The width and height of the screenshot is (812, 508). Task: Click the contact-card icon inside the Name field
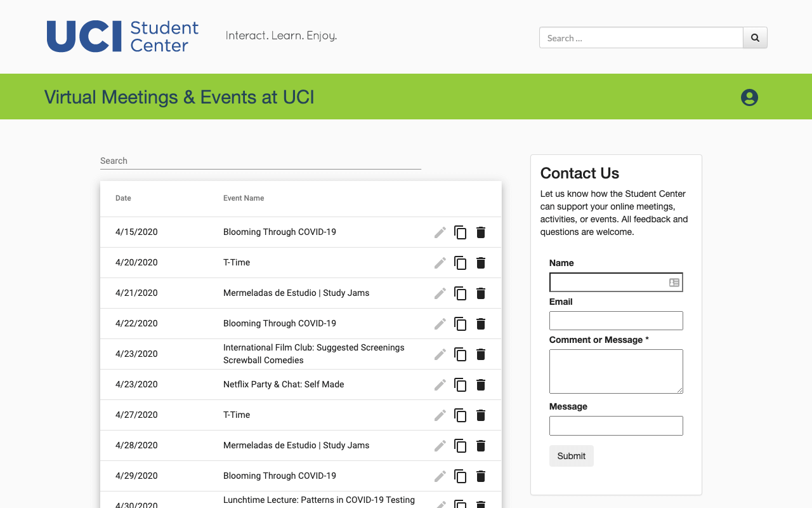pyautogui.click(x=674, y=282)
